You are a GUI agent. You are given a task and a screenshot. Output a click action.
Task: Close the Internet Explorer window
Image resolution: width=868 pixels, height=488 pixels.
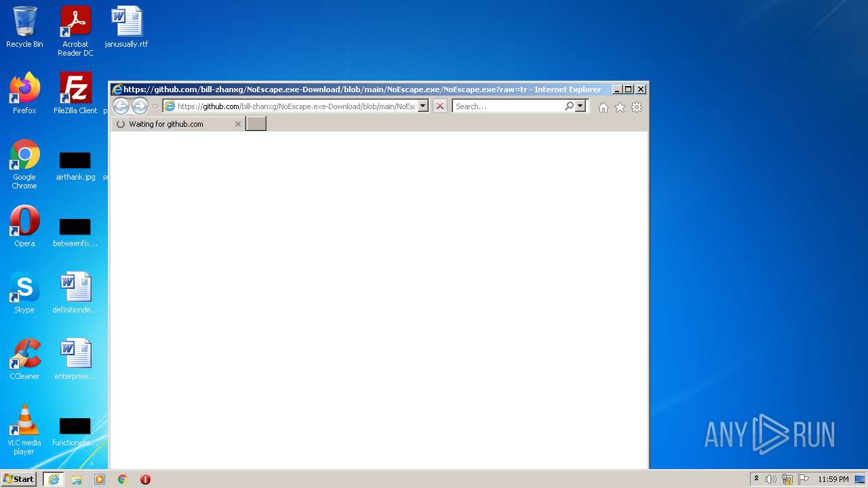640,89
